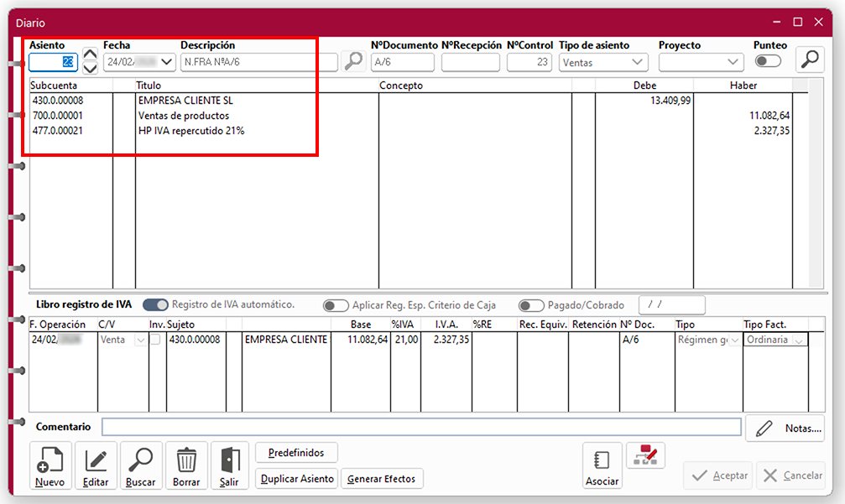Click the Comentario text field

(421, 427)
